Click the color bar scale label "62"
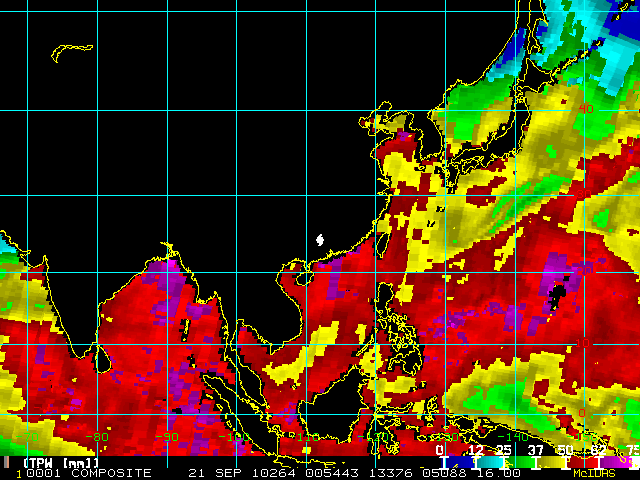640x480 pixels. [598, 450]
